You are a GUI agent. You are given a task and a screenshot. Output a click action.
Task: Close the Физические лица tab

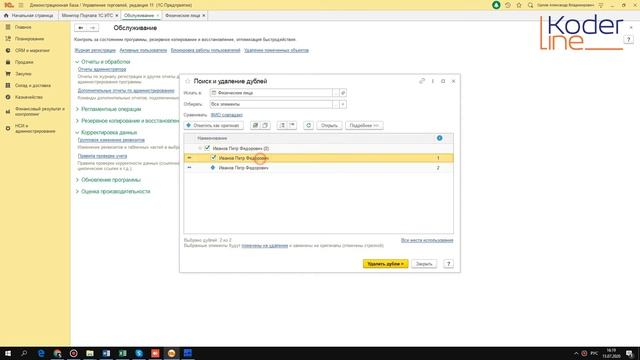click(204, 16)
